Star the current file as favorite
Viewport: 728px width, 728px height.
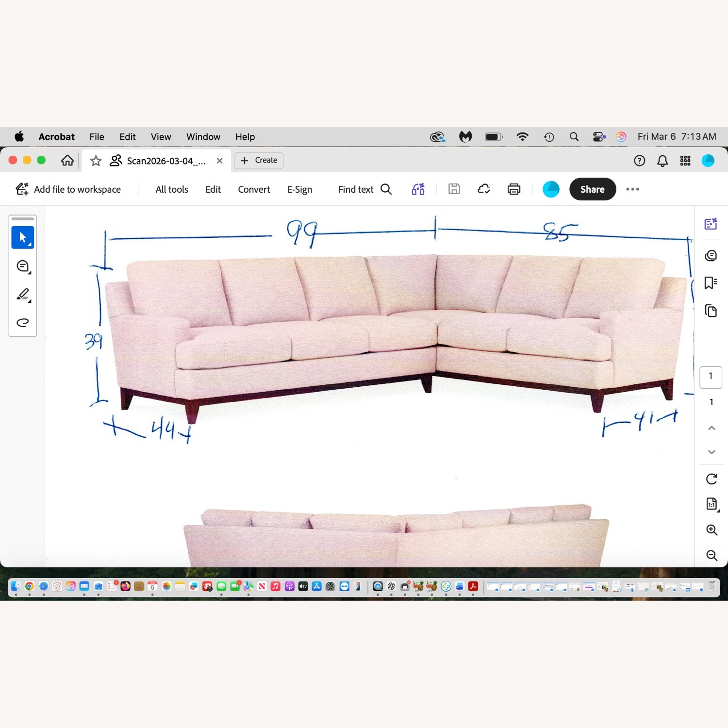click(x=96, y=161)
